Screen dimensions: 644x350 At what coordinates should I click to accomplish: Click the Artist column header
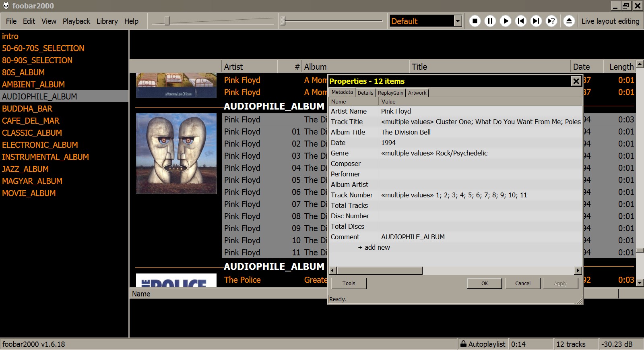click(x=250, y=66)
